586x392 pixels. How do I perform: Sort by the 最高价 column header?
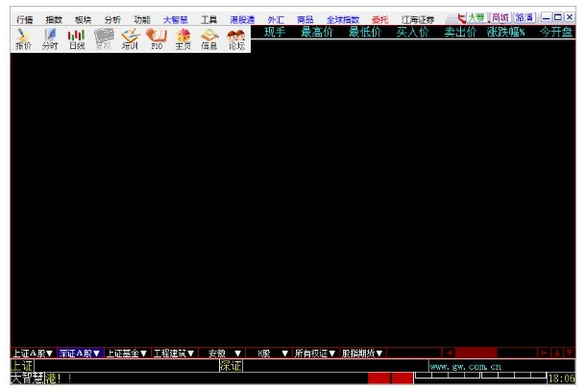coord(317,32)
